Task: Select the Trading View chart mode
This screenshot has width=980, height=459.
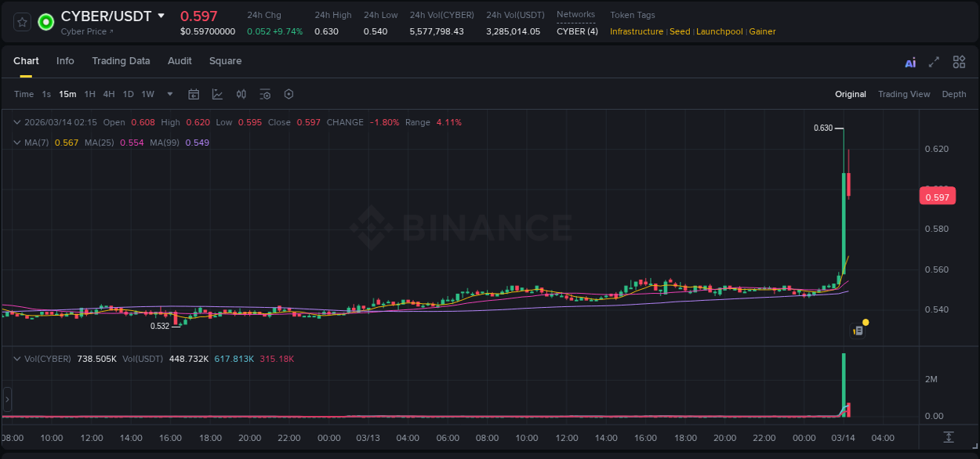Action: (904, 94)
